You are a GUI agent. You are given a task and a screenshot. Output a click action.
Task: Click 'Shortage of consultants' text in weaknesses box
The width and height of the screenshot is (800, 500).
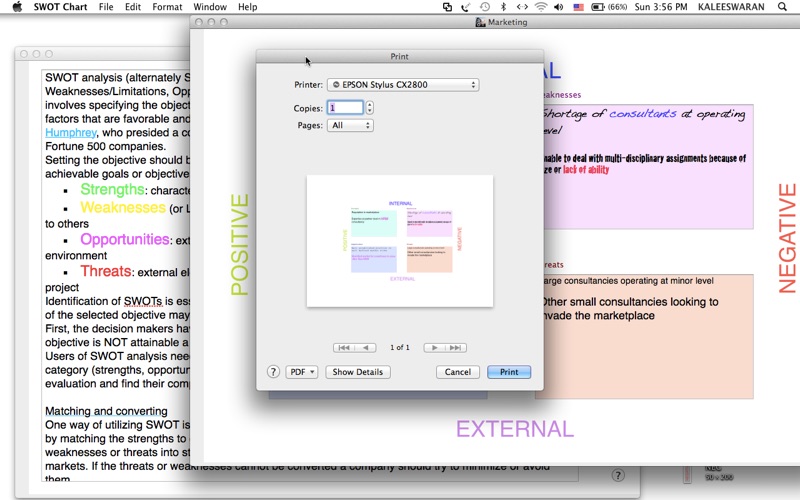[610, 114]
